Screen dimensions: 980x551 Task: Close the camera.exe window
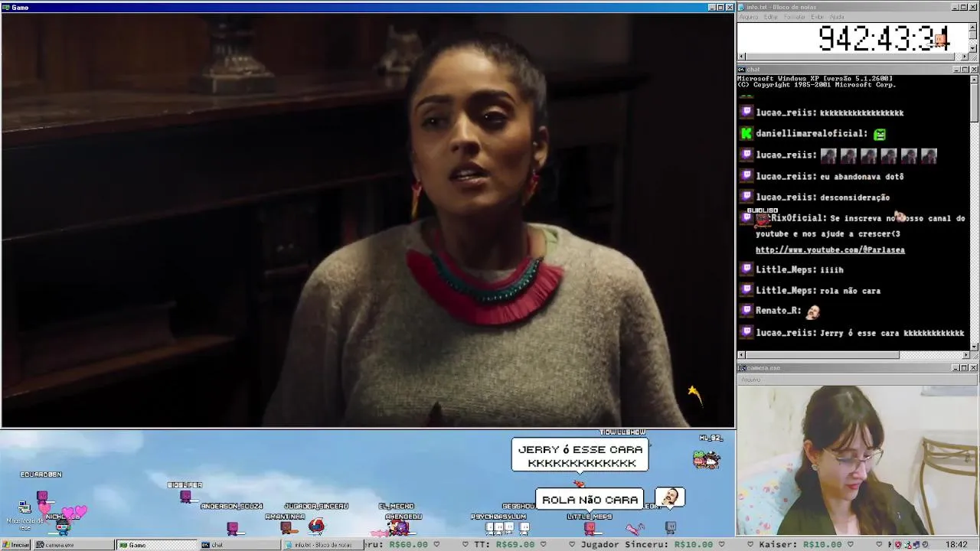974,368
